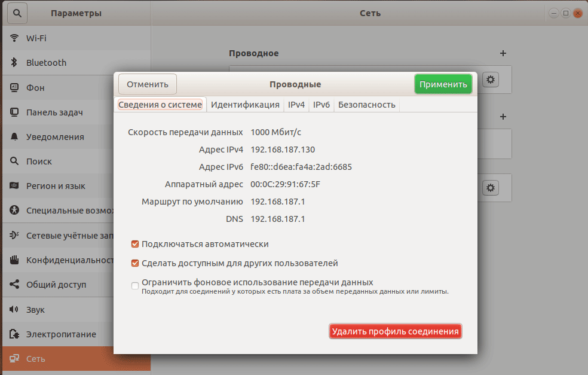Uncheck Сделать доступным для других пользователей
Image resolution: width=588 pixels, height=375 pixels.
point(135,264)
